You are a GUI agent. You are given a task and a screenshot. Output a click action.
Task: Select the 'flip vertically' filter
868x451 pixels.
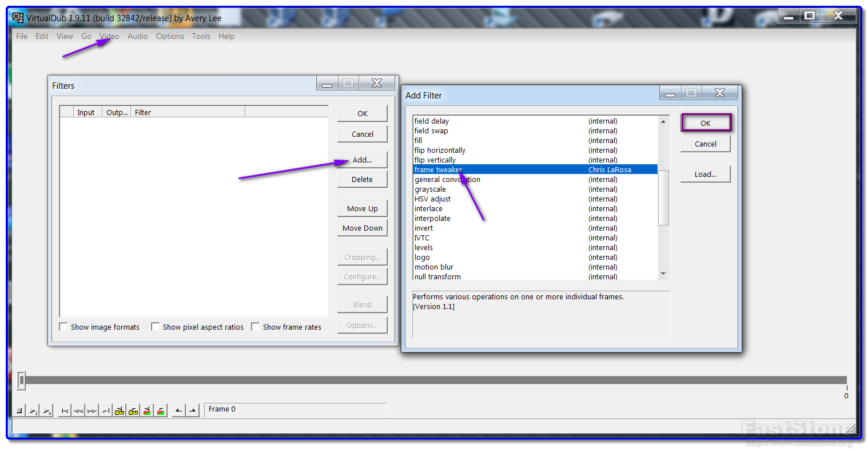click(x=535, y=160)
